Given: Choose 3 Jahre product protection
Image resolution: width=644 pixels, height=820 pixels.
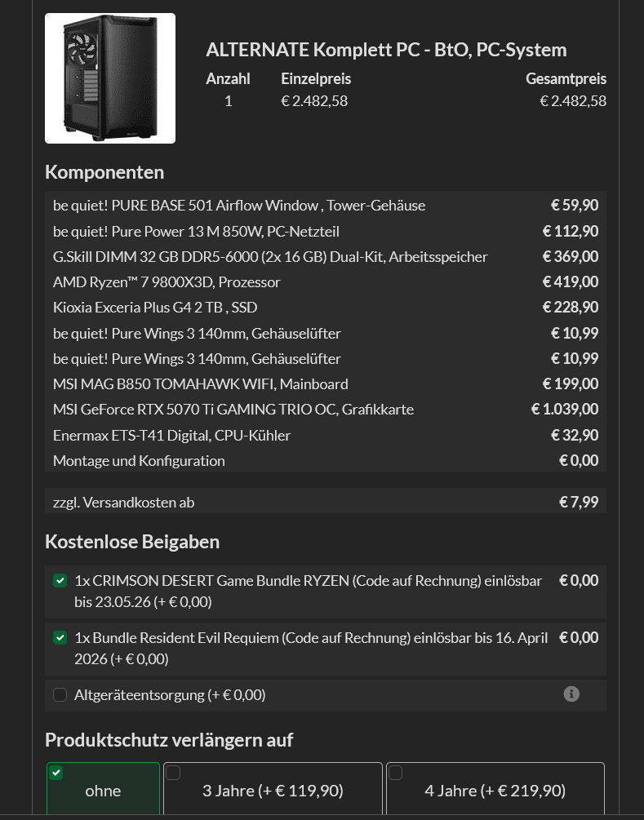Looking at the screenshot, I should click(273, 790).
